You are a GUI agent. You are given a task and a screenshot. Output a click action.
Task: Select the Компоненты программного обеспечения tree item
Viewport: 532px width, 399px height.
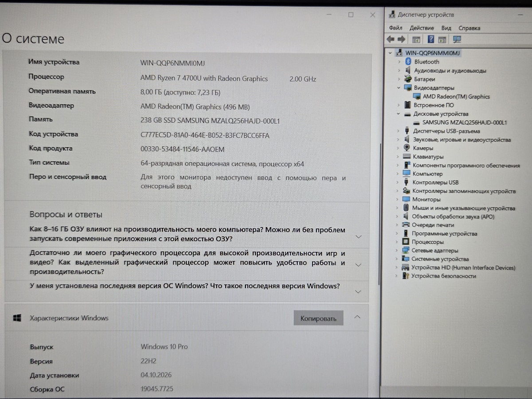(x=466, y=165)
